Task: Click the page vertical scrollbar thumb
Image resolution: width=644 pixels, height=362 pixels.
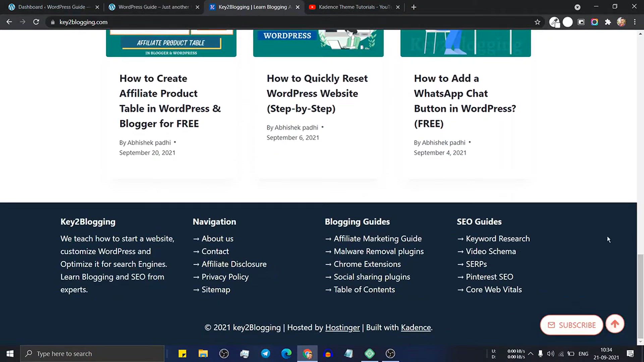Action: [640, 297]
